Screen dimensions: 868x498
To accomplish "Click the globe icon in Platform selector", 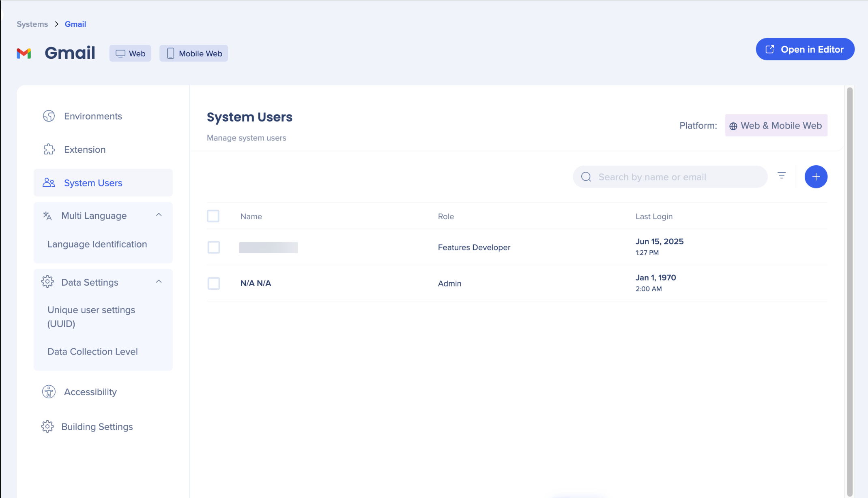I will [x=733, y=126].
